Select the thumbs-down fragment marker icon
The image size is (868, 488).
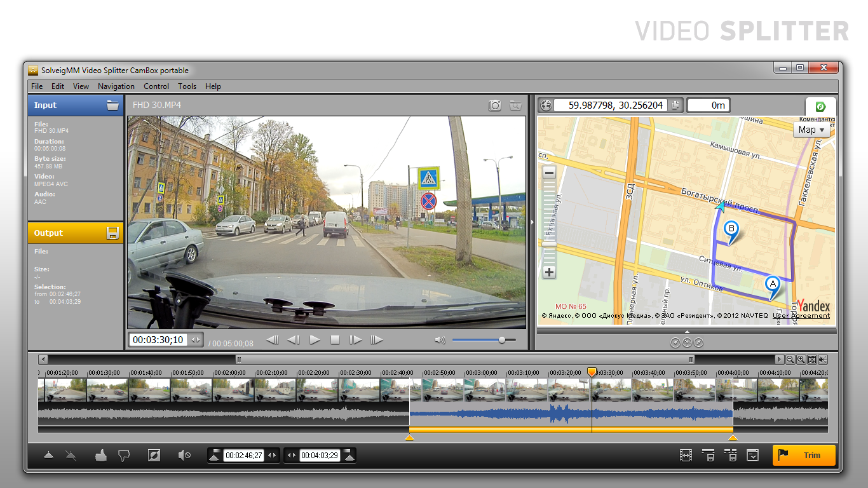(x=125, y=455)
